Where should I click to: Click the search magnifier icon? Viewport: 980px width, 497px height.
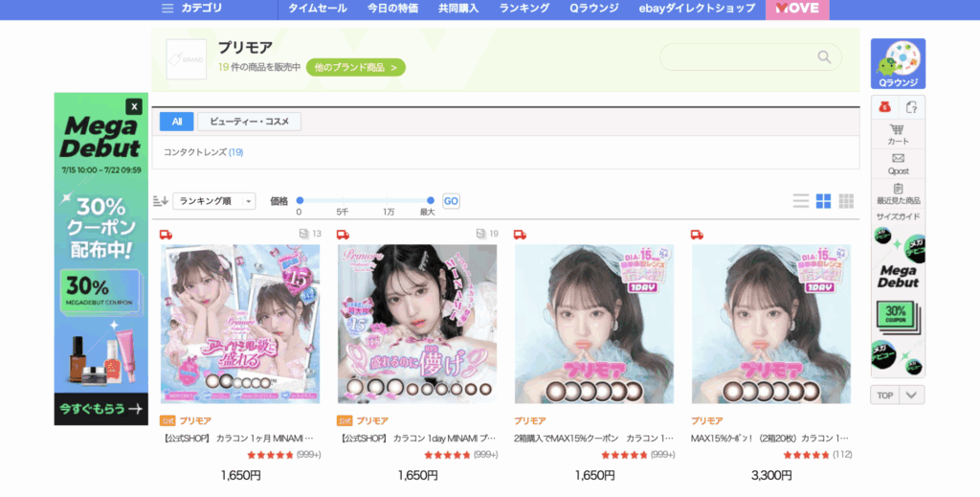click(x=824, y=56)
